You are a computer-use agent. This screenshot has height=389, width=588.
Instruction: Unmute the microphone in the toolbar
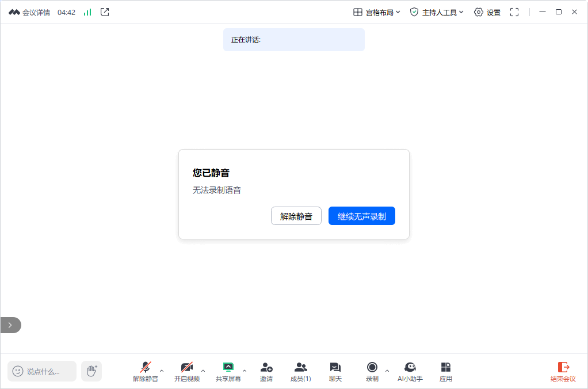tap(146, 372)
